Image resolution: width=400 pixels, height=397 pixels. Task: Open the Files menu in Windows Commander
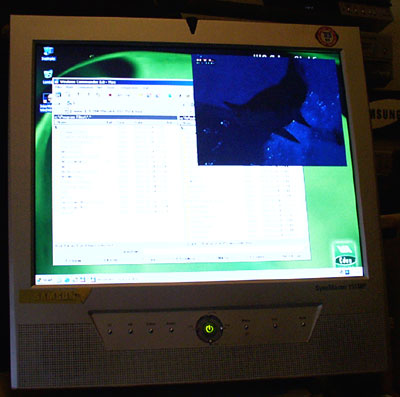point(58,87)
